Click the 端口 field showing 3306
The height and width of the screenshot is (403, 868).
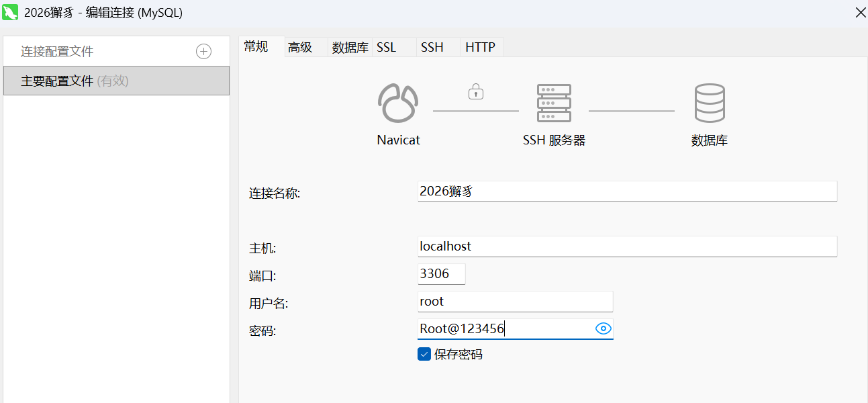click(441, 274)
